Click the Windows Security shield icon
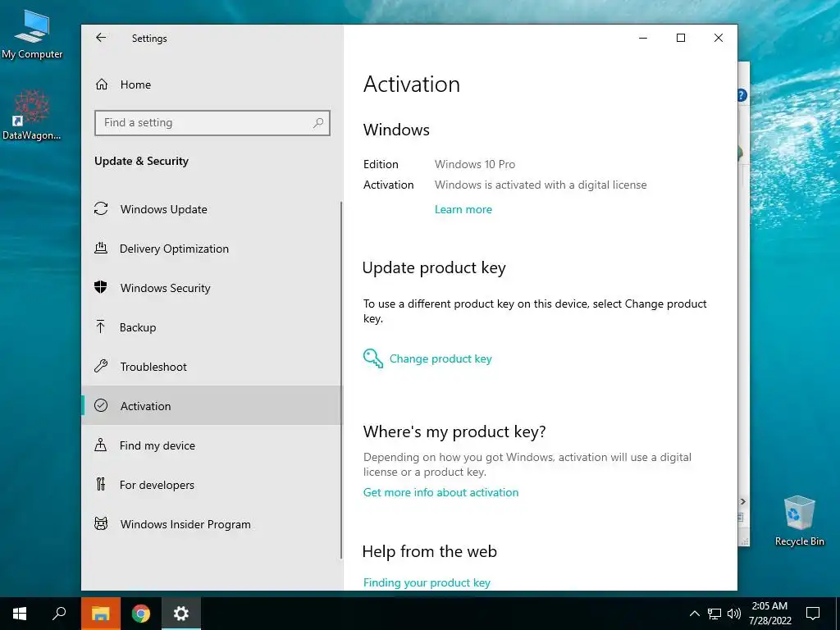This screenshot has width=840, height=630. [101, 287]
